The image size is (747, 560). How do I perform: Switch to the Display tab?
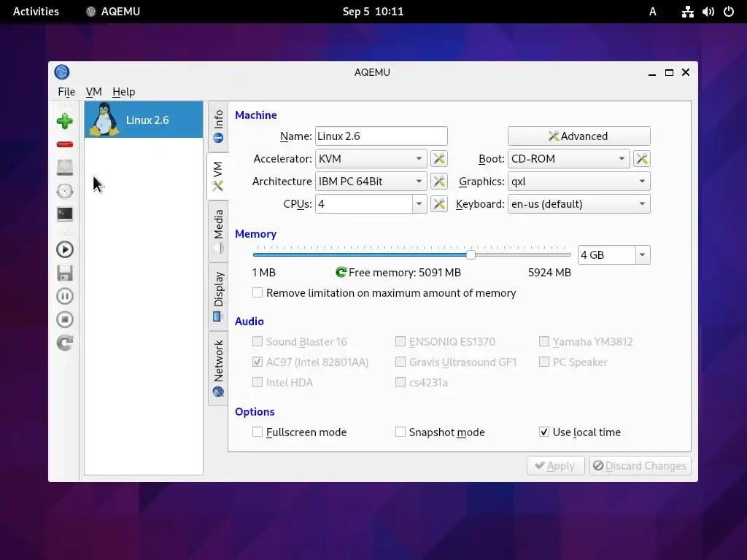[218, 296]
